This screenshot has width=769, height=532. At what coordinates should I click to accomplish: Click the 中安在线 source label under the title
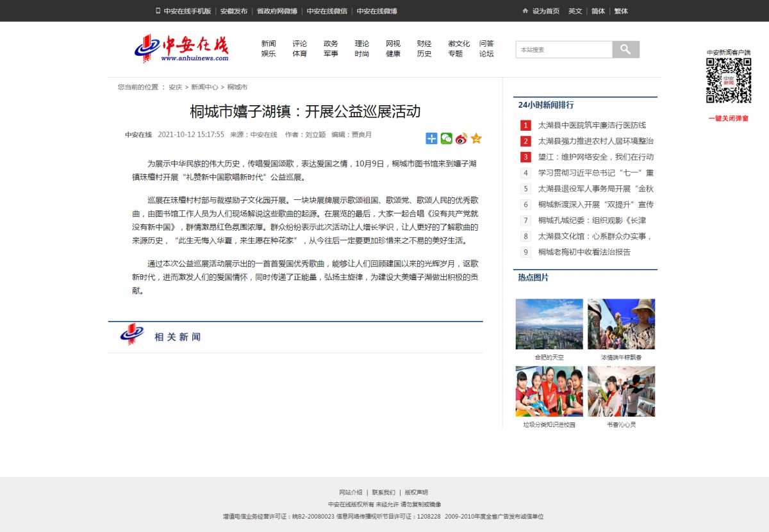tap(138, 135)
